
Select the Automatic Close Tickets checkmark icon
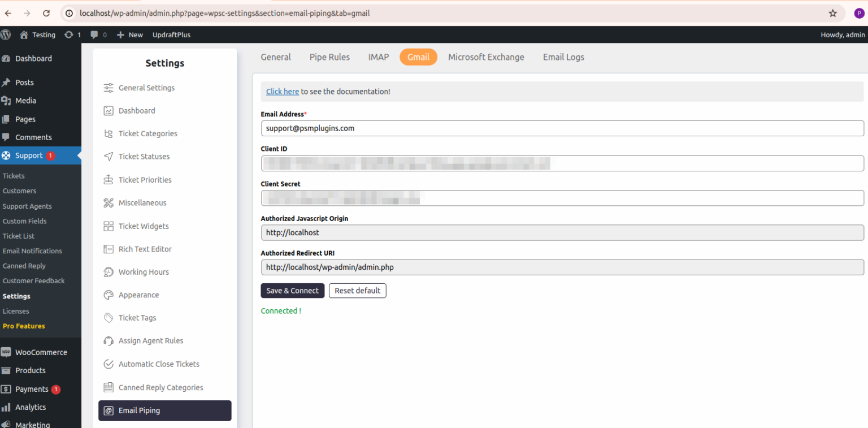point(108,364)
